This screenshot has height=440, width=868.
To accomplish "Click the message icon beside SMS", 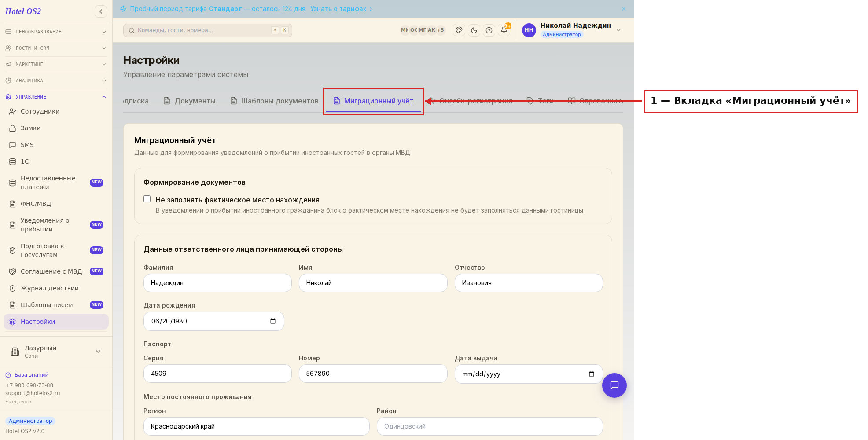I will point(13,145).
